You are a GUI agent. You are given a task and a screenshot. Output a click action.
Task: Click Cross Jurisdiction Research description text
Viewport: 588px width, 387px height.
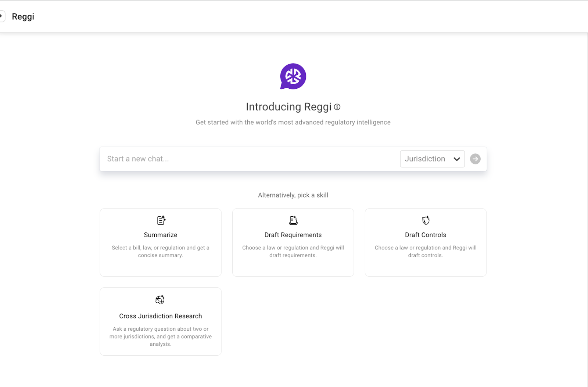161,337
